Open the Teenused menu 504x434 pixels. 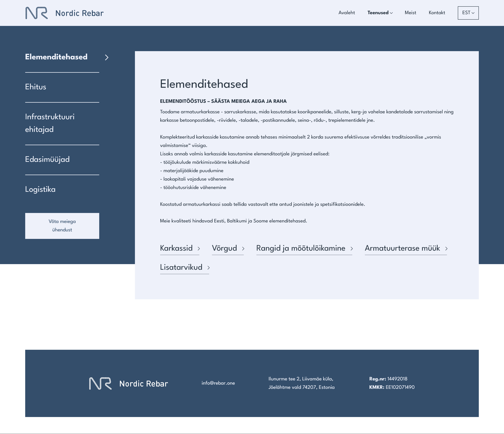(x=378, y=13)
